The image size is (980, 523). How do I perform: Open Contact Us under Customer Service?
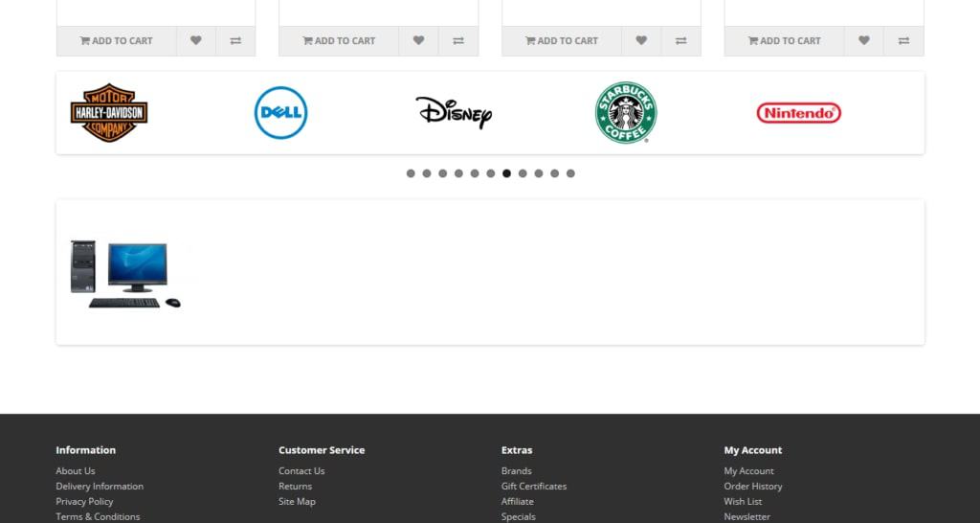[301, 471]
